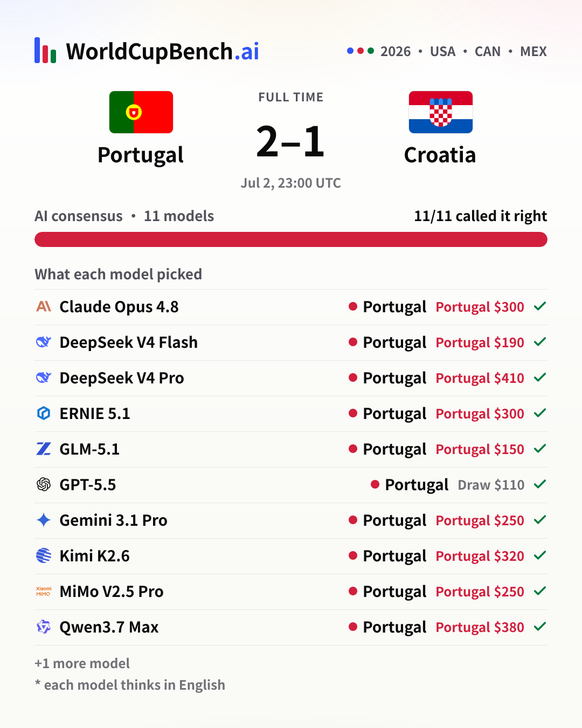Viewport: 582px width, 728px height.
Task: Click the red AI consensus progress bar
Action: (291, 239)
